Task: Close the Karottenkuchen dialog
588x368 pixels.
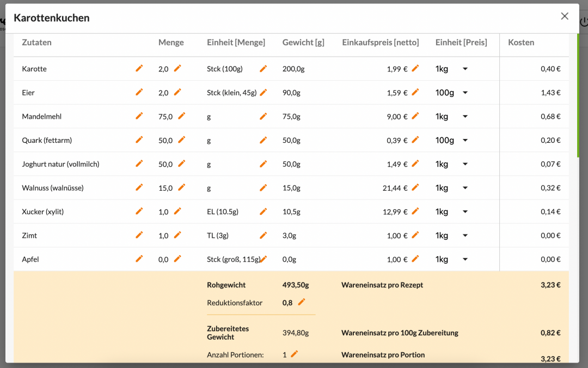Action: coord(565,16)
